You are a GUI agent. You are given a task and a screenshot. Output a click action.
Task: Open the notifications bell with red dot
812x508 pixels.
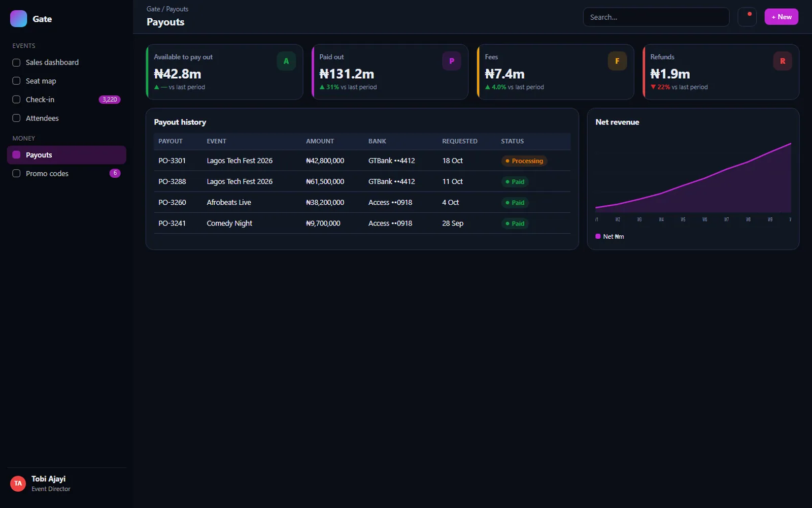[x=747, y=17]
